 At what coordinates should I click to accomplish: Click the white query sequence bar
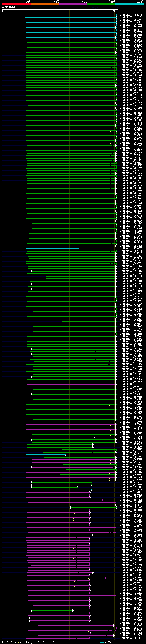click(60, 10)
